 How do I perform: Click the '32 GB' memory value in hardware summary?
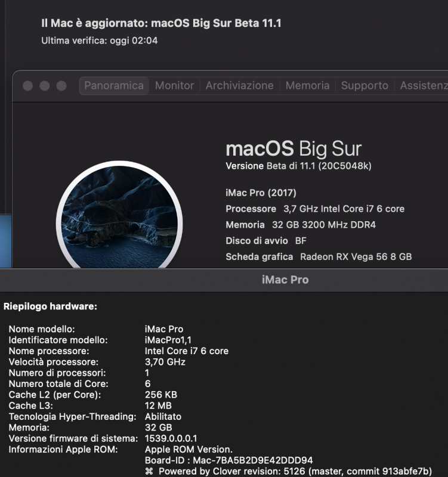(159, 428)
